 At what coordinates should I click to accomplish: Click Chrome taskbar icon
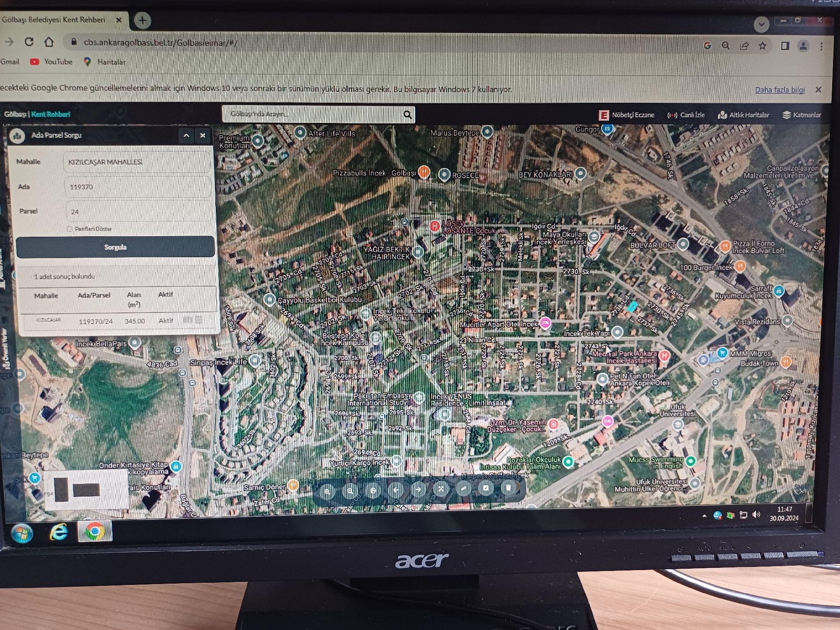click(x=94, y=532)
